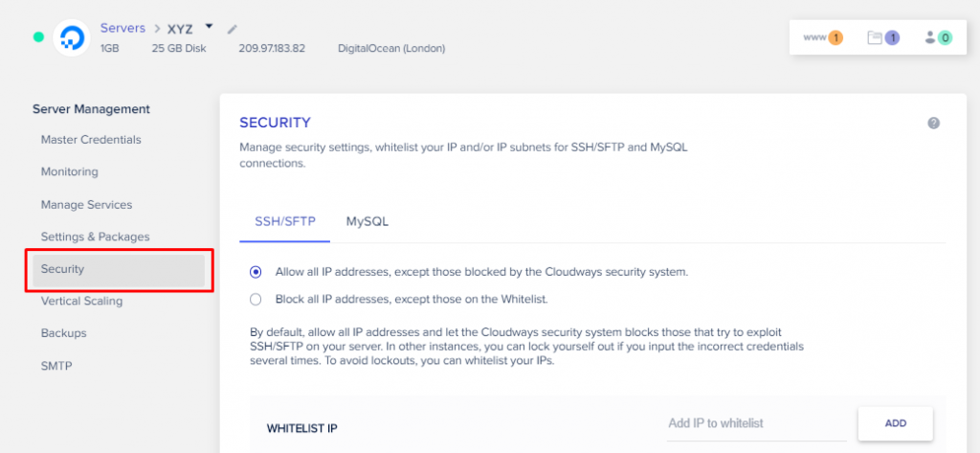Switch to the SSH/SFTP tab
Screen dimensions: 980x453
pyautogui.click(x=284, y=221)
